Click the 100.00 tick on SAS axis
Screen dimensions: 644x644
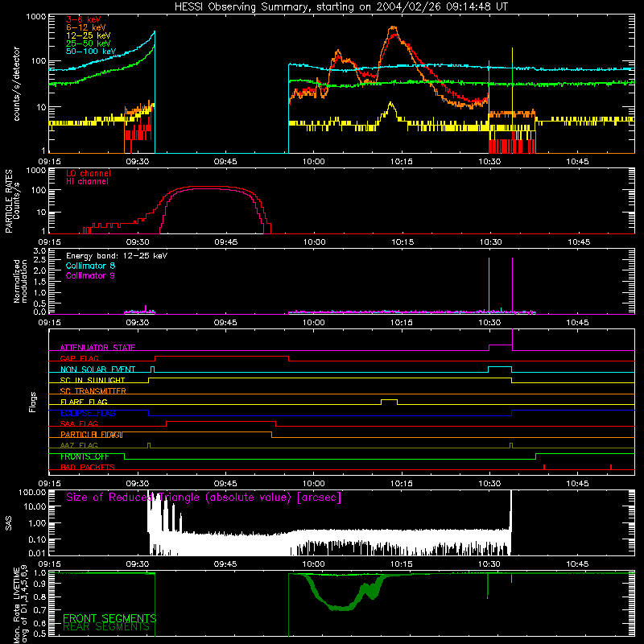[x=32, y=492]
